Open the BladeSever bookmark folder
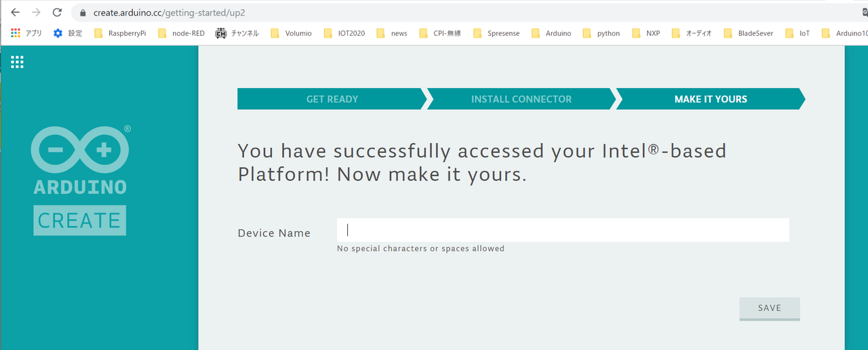The image size is (868, 350). pyautogui.click(x=749, y=33)
